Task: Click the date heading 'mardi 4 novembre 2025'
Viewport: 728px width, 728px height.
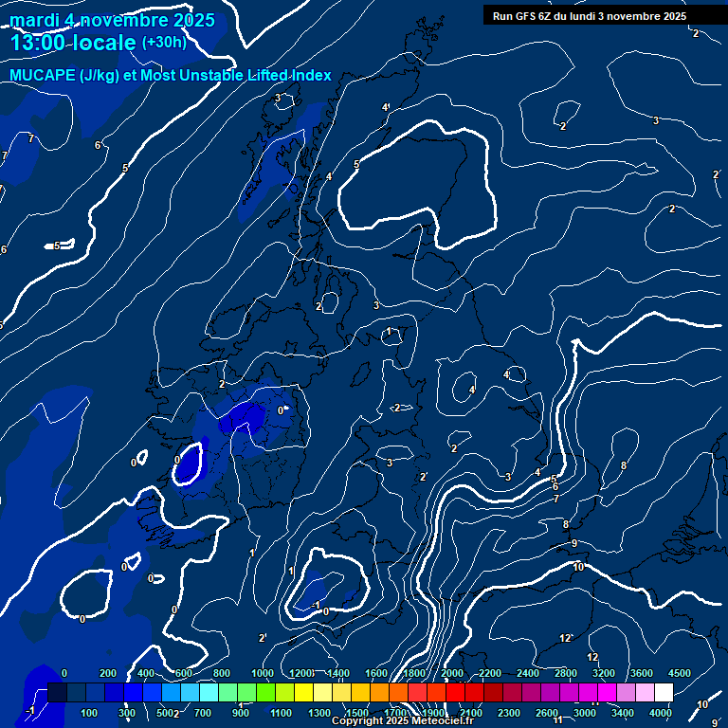Action: click(x=112, y=21)
